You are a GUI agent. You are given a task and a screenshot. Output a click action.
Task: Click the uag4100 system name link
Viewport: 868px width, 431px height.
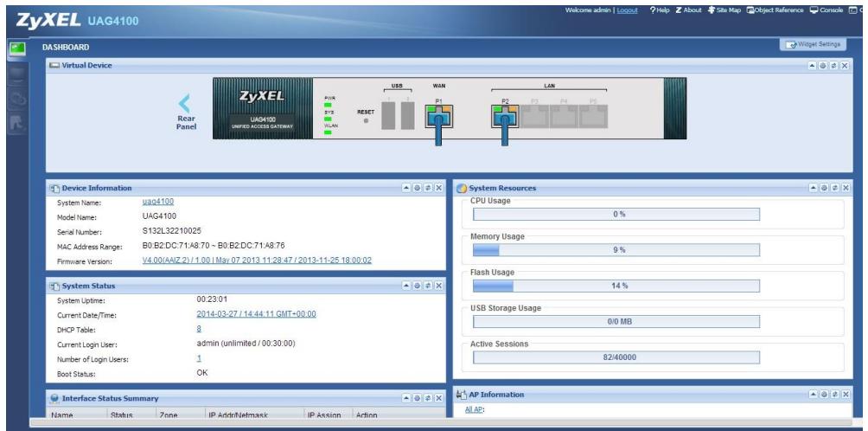pos(157,203)
